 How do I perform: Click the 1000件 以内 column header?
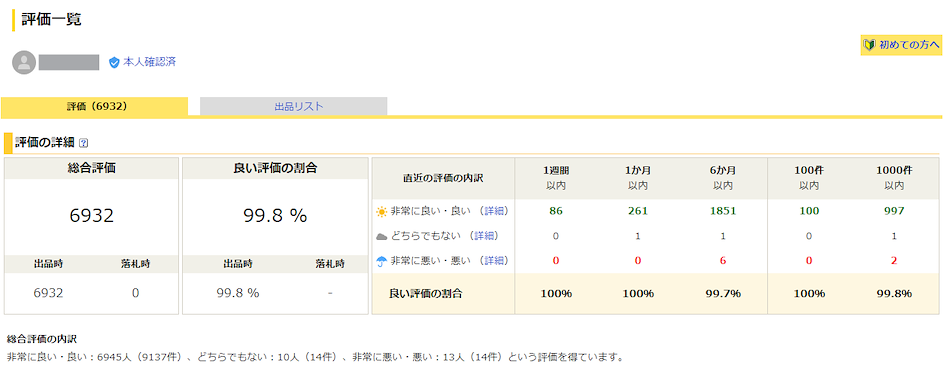click(x=894, y=178)
